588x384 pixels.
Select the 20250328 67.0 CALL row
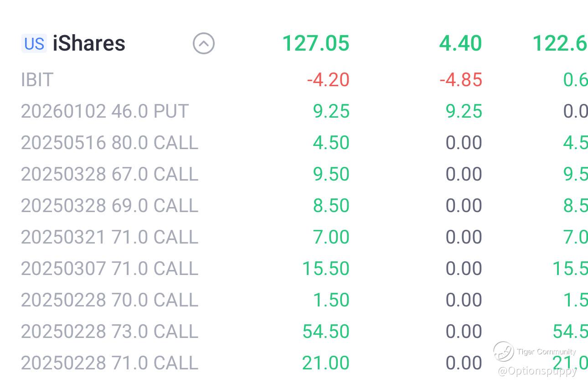109,174
